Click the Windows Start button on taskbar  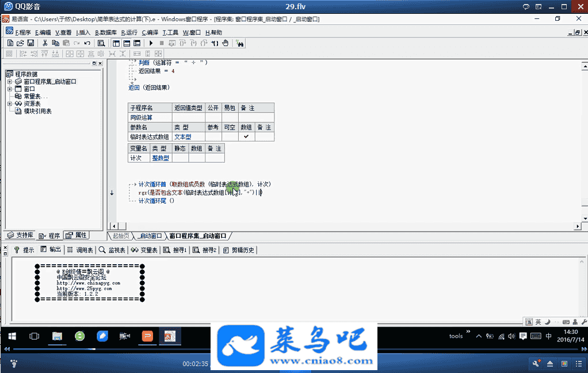pos(12,336)
